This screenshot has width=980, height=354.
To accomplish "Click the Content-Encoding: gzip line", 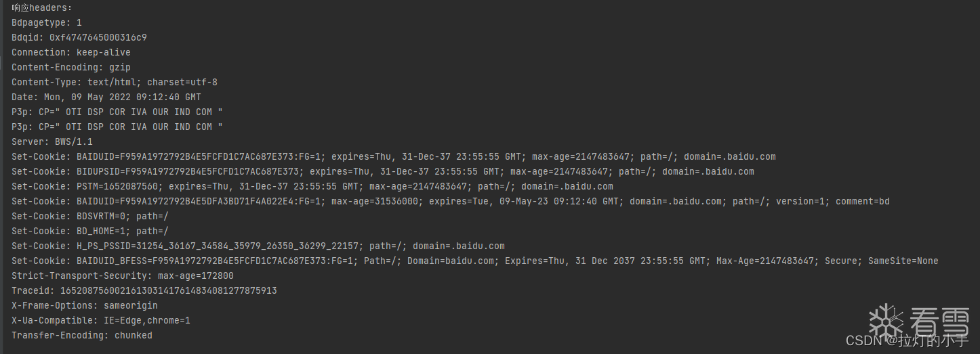I will 71,67.
